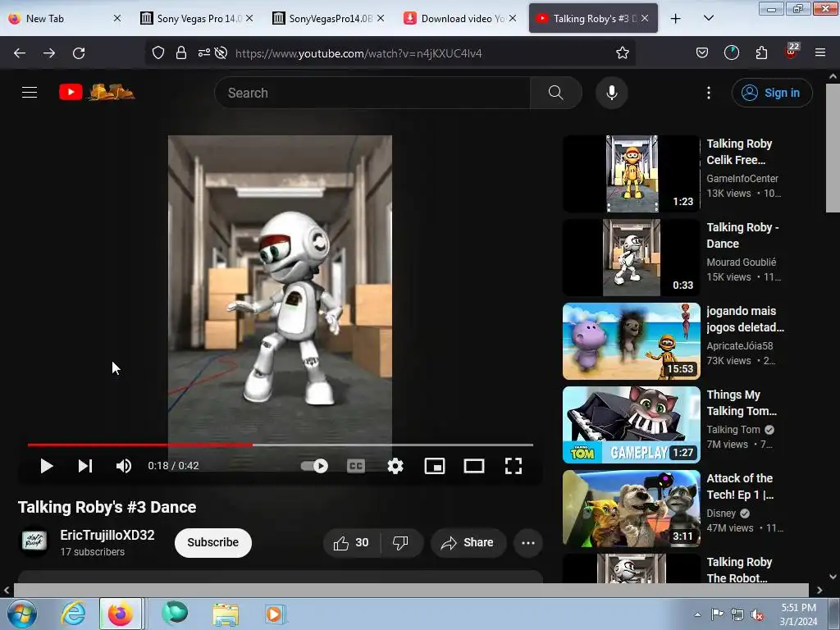Switch to Sony Vegas Pro 14.0 tab
Viewport: 840px width, 630px height.
tap(196, 18)
